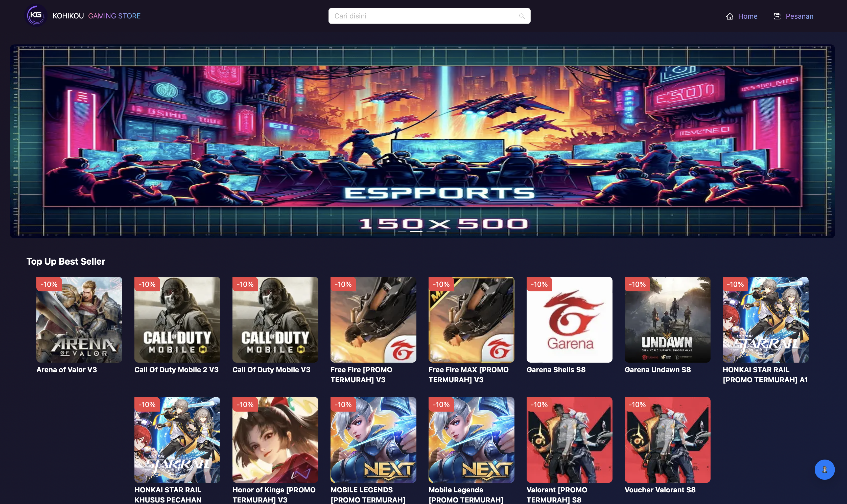847x504 pixels.
Task: Open the Pesanan menu link
Action: [x=799, y=16]
